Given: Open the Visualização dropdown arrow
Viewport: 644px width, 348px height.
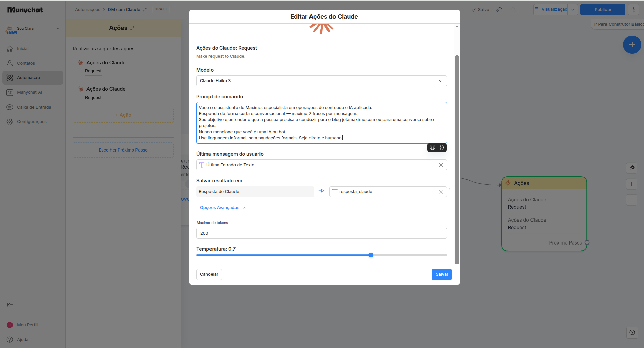Looking at the screenshot, I should tap(572, 10).
